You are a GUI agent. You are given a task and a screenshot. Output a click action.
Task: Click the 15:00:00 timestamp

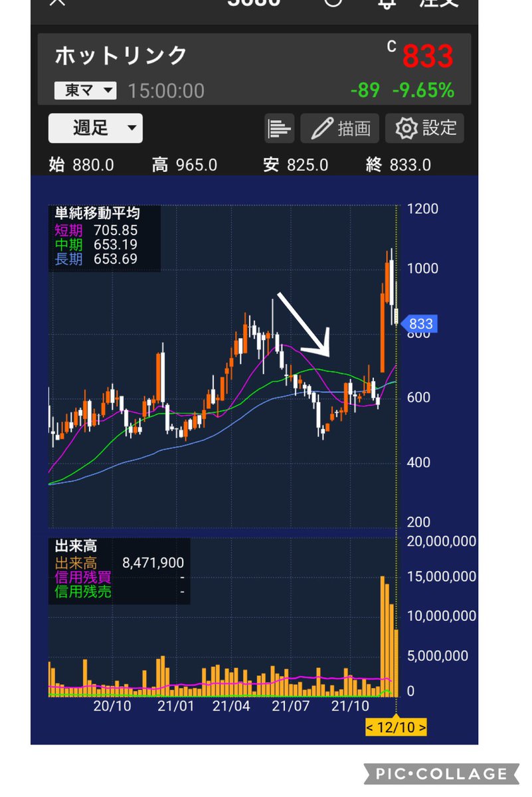pos(166,90)
